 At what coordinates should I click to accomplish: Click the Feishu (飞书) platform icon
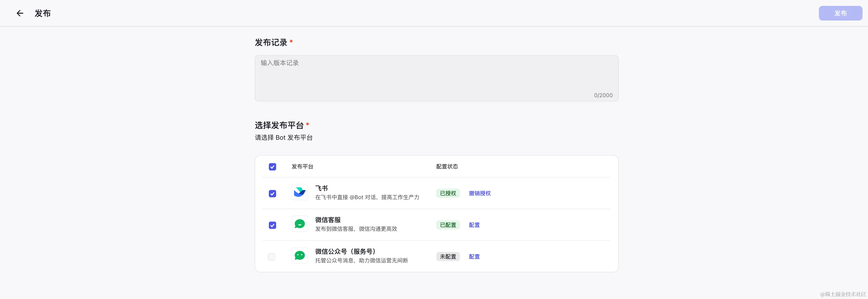(x=300, y=192)
